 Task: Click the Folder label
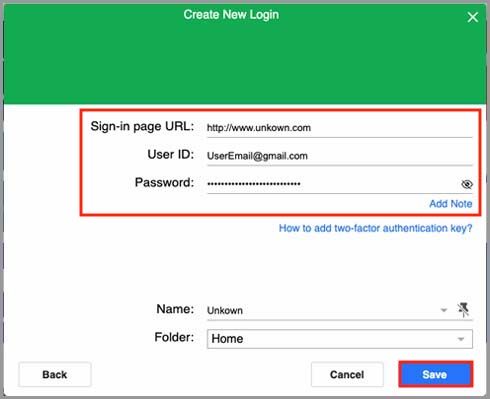(x=174, y=337)
